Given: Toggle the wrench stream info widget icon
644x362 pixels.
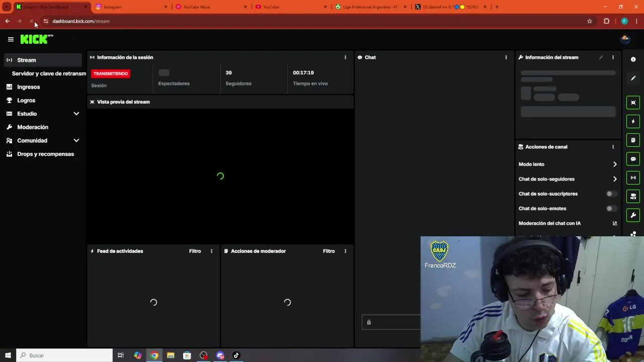Looking at the screenshot, I should click(x=633, y=215).
